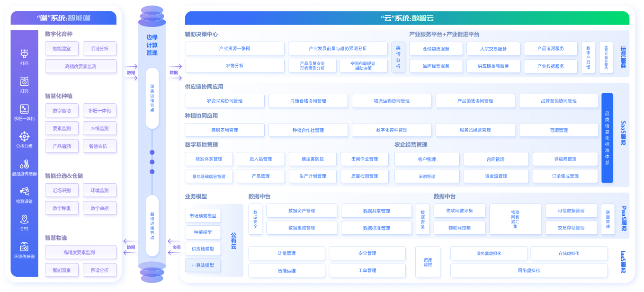Select the 水肥一体化 sidebar icon

[x=24, y=109]
